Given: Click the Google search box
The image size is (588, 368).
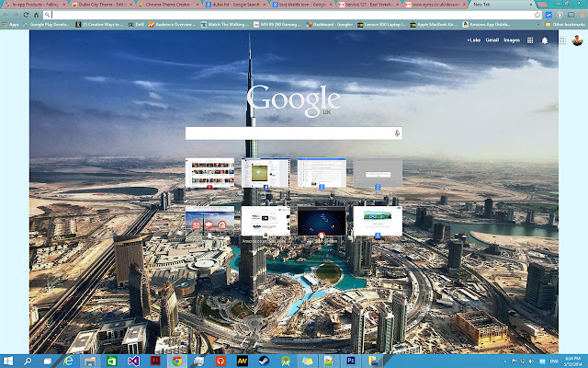Looking at the screenshot, I should (x=293, y=133).
